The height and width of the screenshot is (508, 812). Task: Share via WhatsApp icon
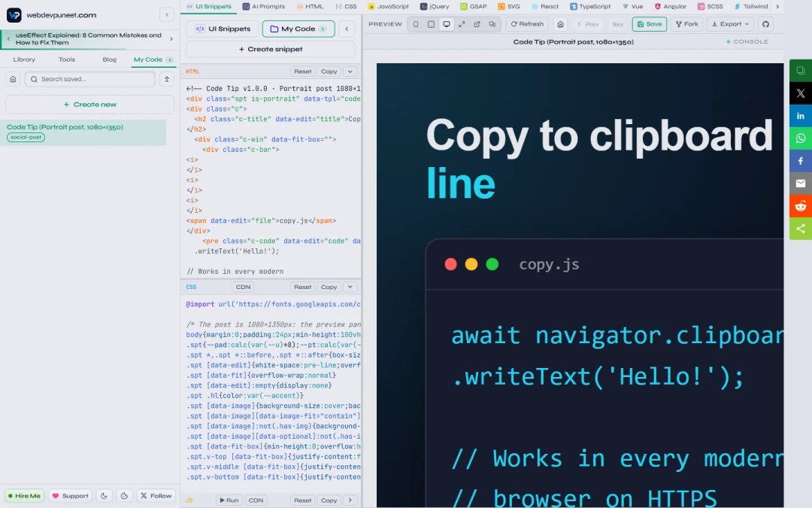coord(801,138)
